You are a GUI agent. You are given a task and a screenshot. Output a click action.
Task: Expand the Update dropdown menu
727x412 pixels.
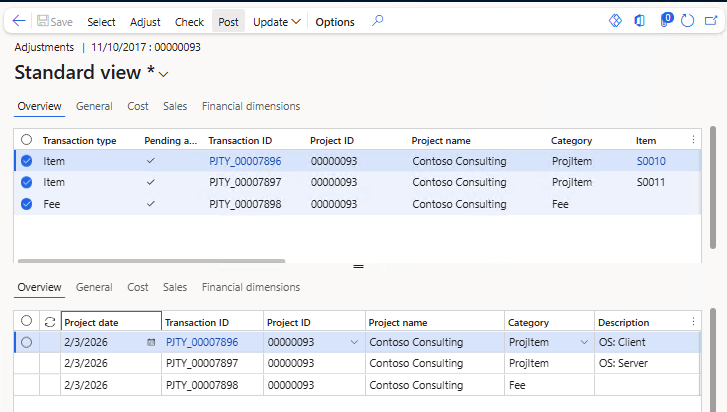(277, 21)
